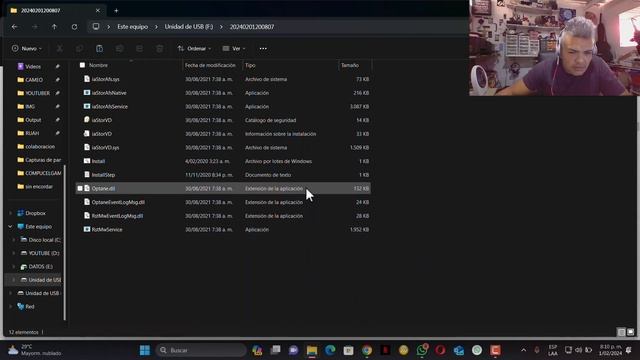Click the Cut scissors icon
This screenshot has width=640, height=360.
tap(60, 49)
